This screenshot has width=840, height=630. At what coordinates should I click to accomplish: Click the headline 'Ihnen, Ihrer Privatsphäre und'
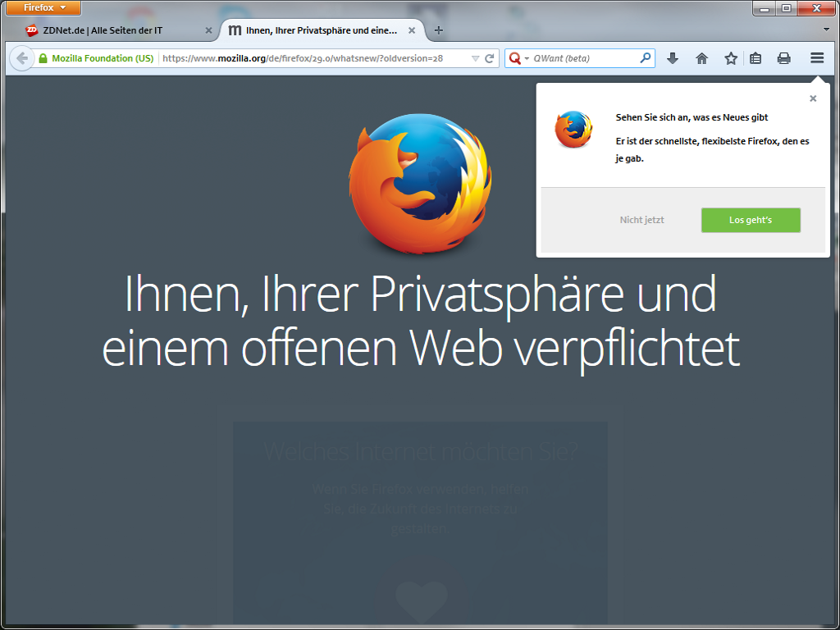pos(420,294)
